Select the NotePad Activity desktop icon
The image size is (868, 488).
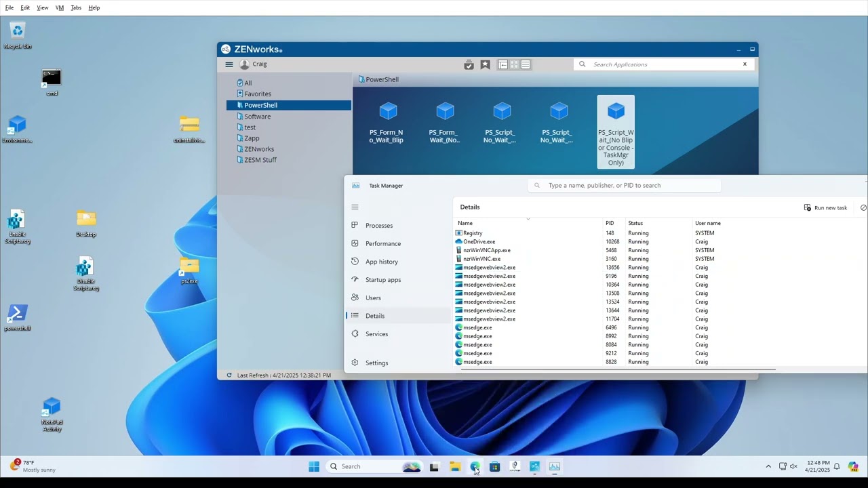tap(52, 414)
